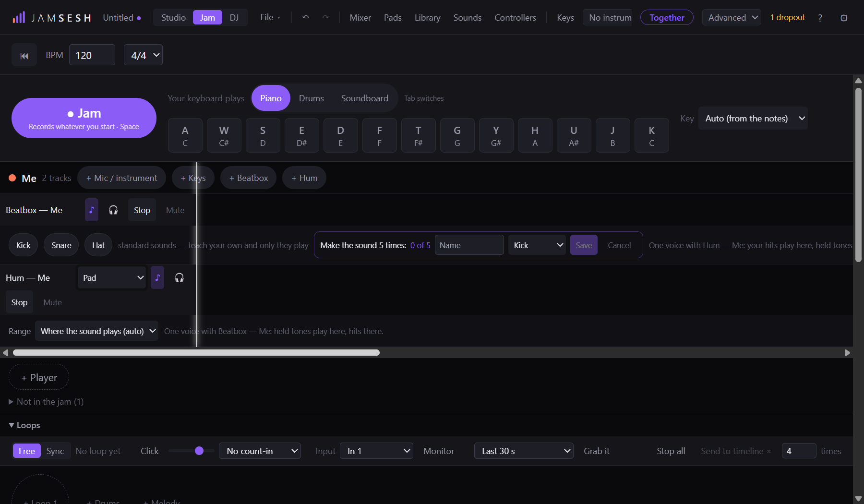This screenshot has width=864, height=504.
Task: Open the Hum track Pad instrument dropdown
Action: 112,277
